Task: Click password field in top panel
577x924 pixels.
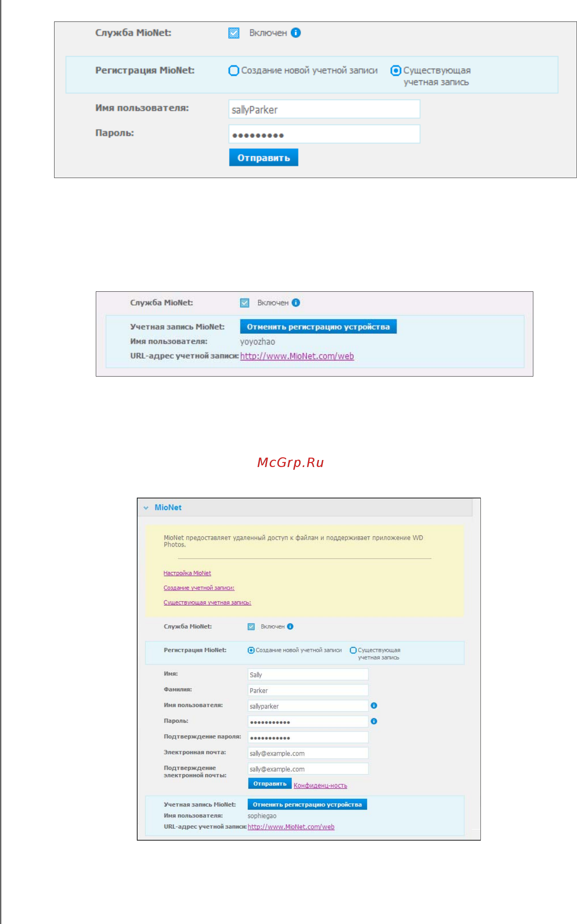Action: (x=324, y=134)
